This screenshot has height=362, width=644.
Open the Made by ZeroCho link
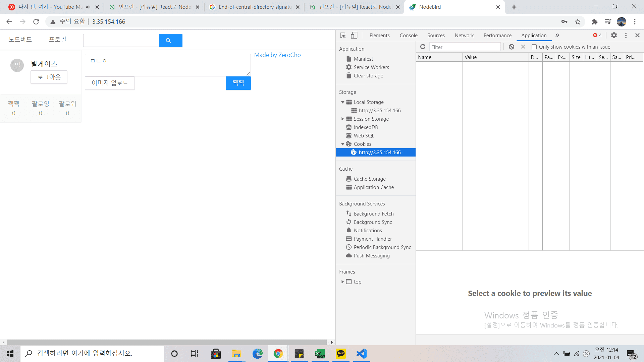click(x=277, y=55)
